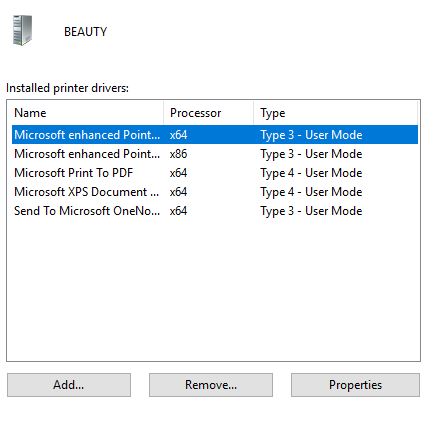Image resolution: width=435 pixels, height=424 pixels.
Task: Click the Add... button
Action: pos(69,385)
